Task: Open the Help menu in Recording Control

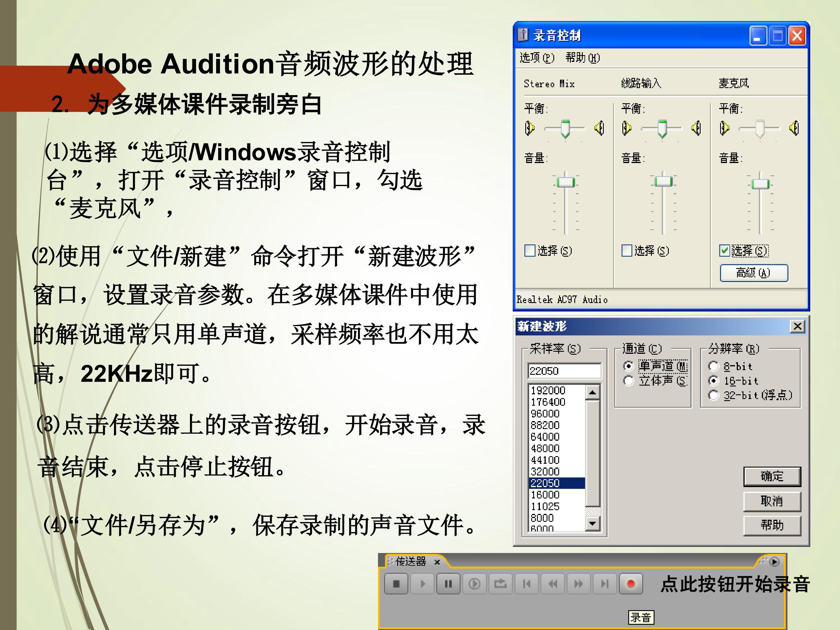Action: point(582,58)
